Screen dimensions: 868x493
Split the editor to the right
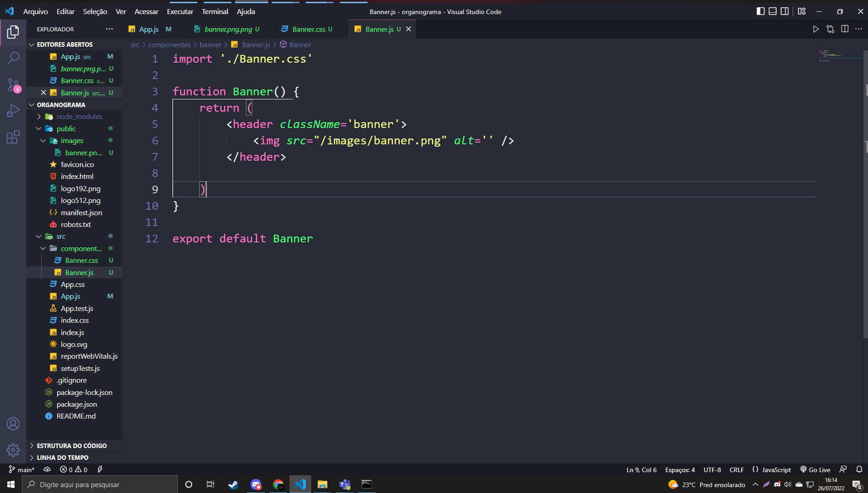[x=845, y=29]
